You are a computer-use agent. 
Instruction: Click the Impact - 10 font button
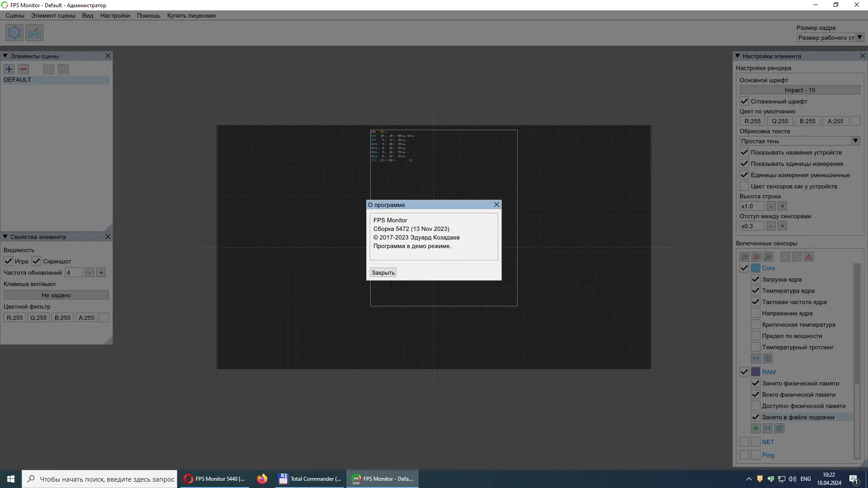(x=799, y=90)
